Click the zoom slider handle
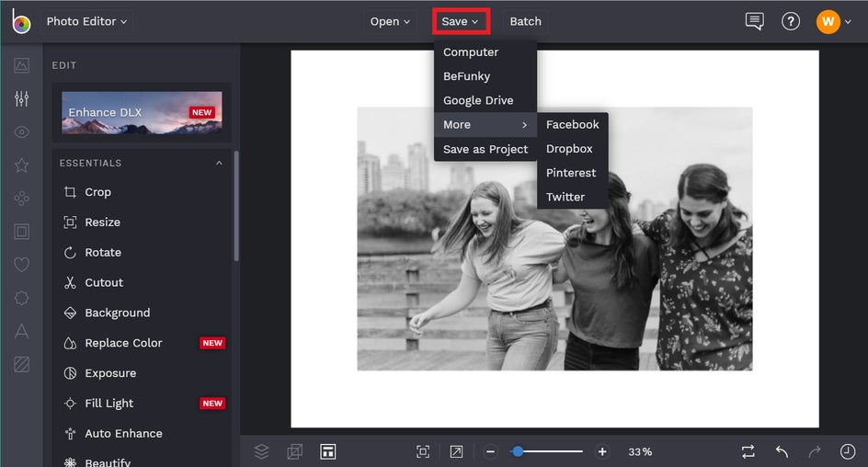868x467 pixels. [x=519, y=451]
